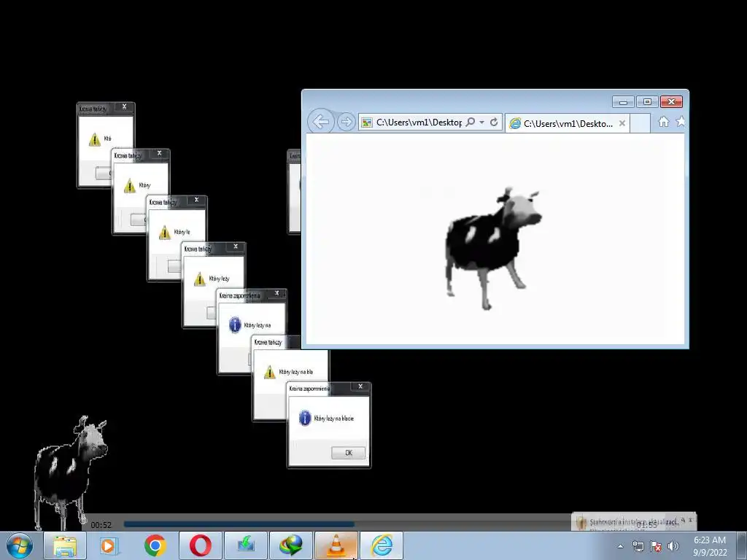This screenshot has height=560, width=747.
Task: Open Opera browser from the taskbar
Action: point(200,545)
